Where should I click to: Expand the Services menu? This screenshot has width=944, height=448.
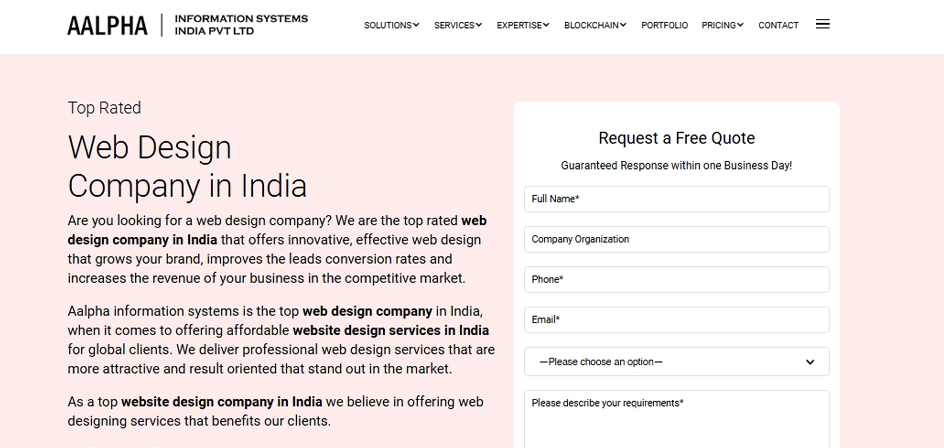point(458,25)
